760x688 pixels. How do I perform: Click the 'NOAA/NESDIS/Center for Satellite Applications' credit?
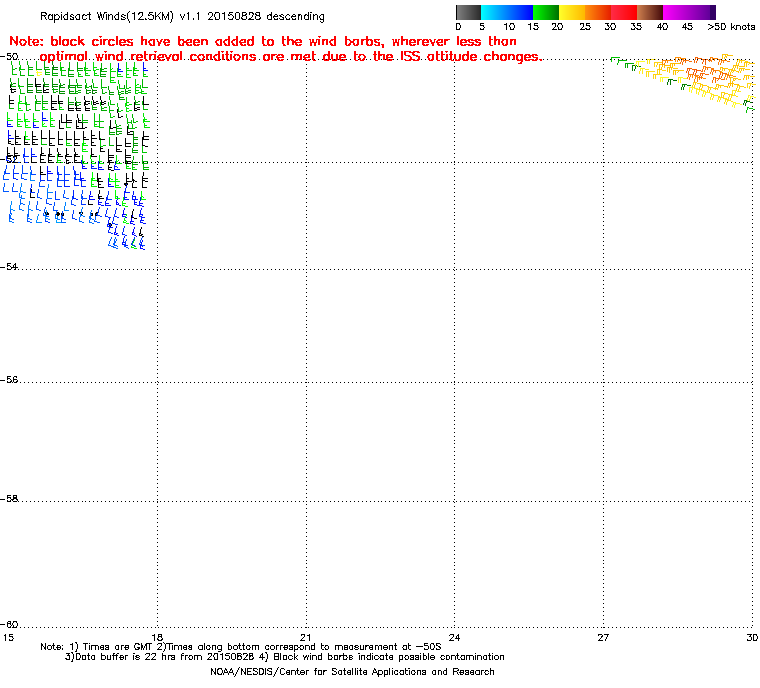(x=352, y=672)
